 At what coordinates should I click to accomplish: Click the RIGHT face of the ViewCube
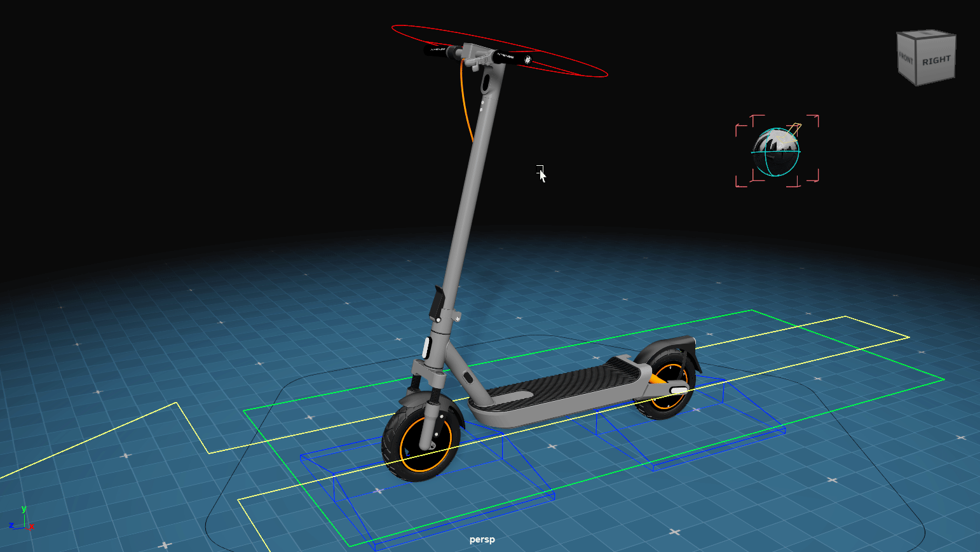click(x=936, y=58)
